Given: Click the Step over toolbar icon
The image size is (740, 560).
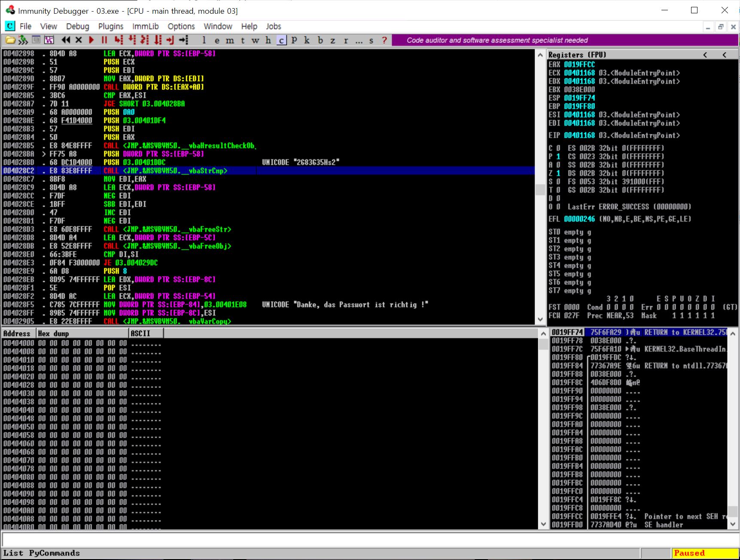Looking at the screenshot, I should click(132, 40).
